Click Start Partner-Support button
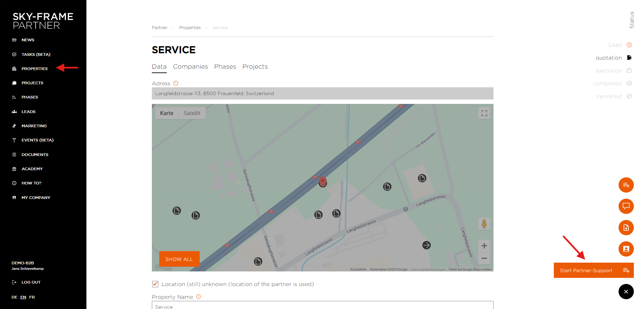Image resolution: width=644 pixels, height=309 pixels. click(594, 270)
